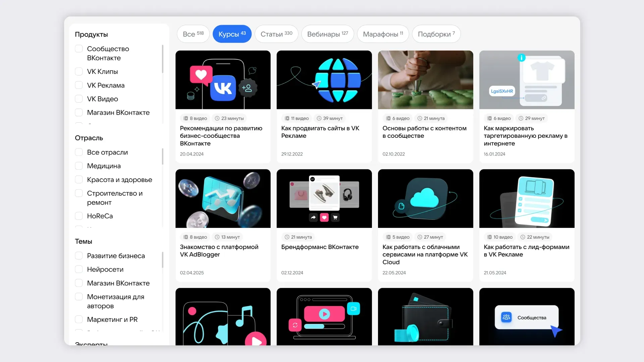Screen dimensions: 644x362
Task: Open Как работать с лид-формами course
Action: 527,251
